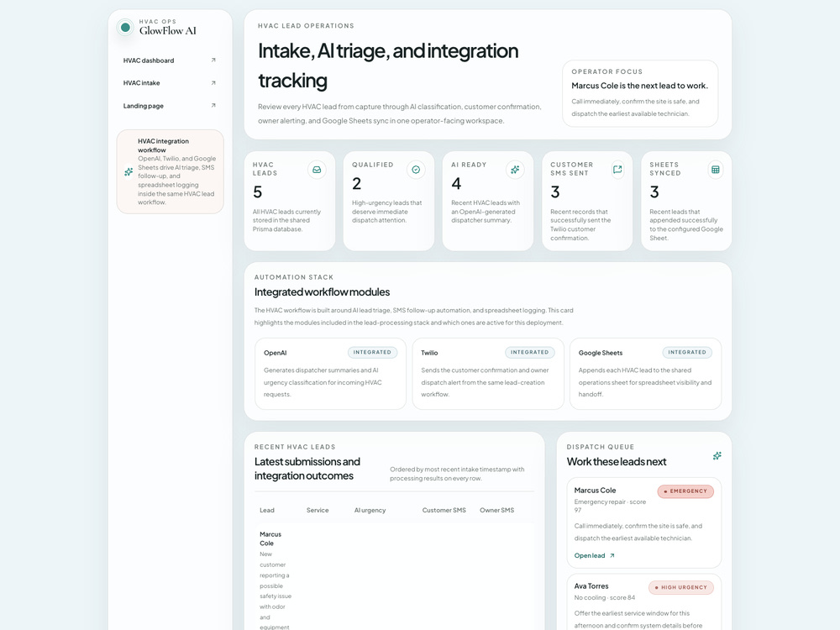Click the HVAC dashboard external arrow icon

[x=213, y=60]
